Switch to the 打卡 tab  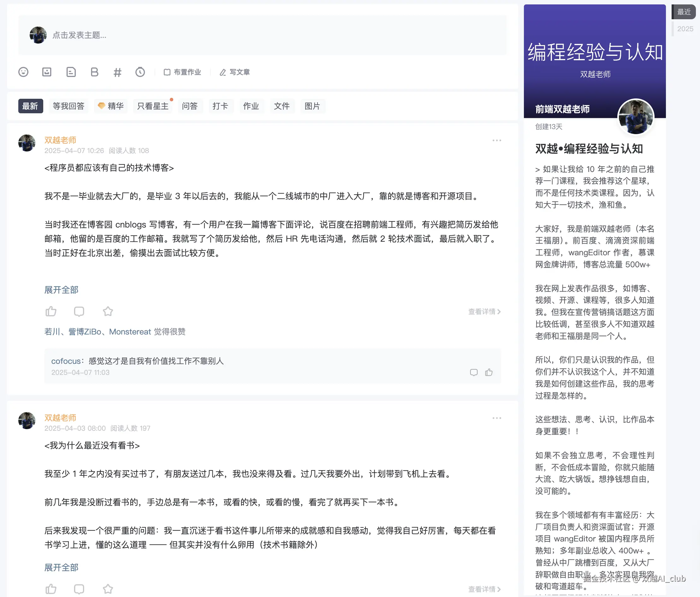tap(221, 106)
